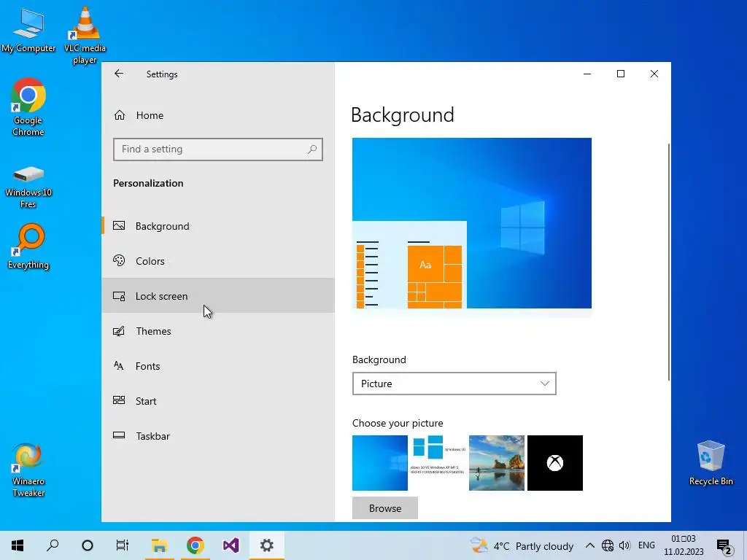Choose the Windows 10 vs XP text thumbnail
The height and width of the screenshot is (560, 747).
(x=438, y=463)
